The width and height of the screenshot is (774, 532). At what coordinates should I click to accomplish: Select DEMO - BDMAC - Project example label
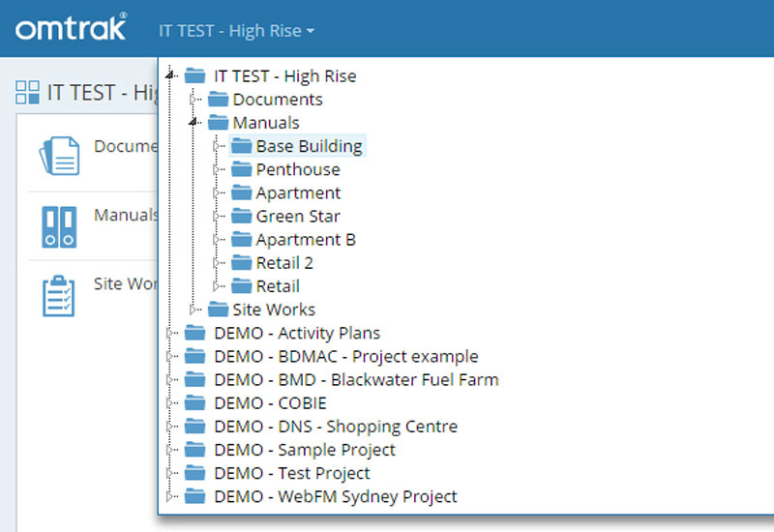(x=346, y=356)
